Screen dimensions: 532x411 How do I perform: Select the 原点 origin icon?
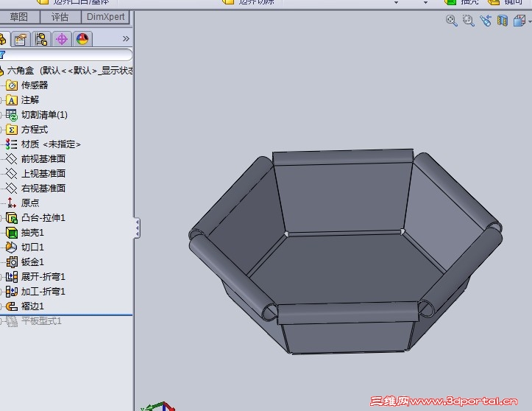12,203
